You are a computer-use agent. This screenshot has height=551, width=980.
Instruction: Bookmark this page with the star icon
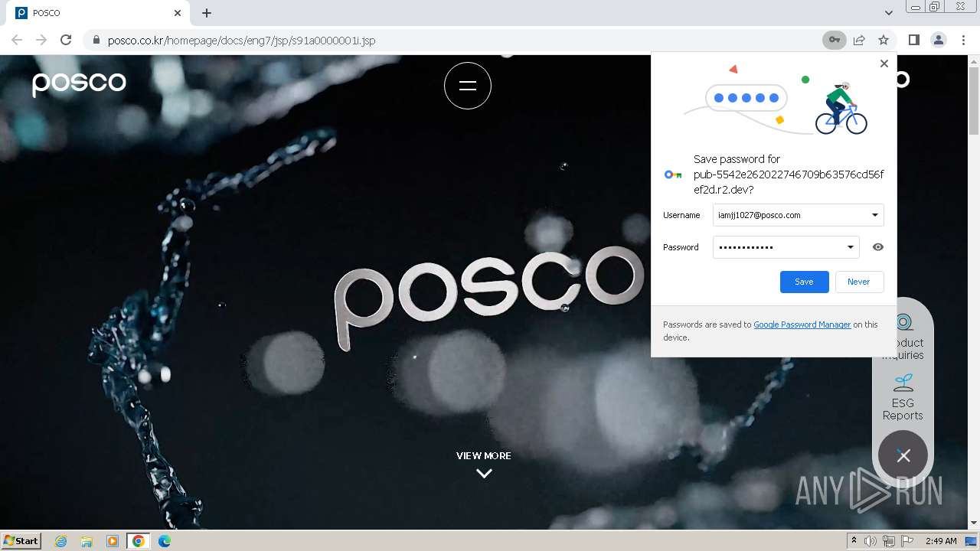(x=884, y=40)
